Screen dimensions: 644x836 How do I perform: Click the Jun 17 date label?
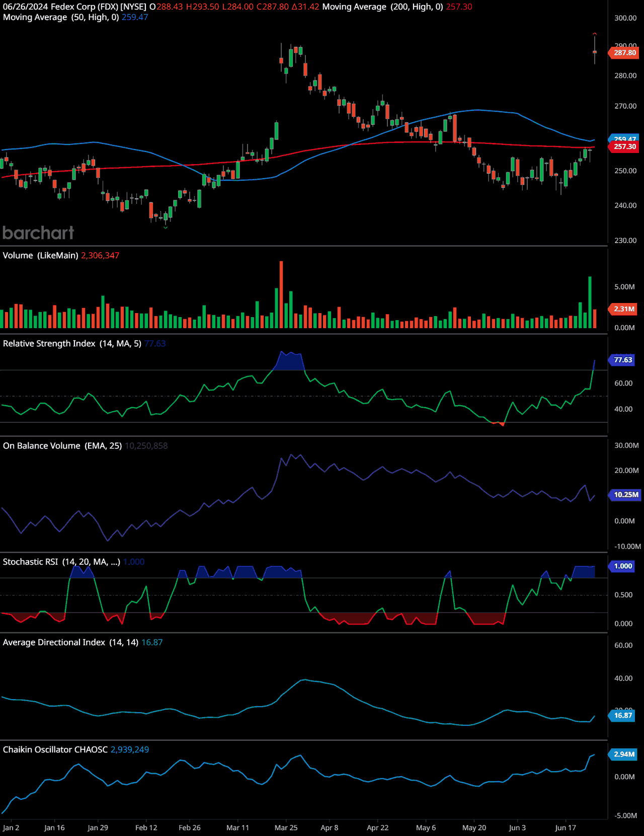[x=566, y=827]
